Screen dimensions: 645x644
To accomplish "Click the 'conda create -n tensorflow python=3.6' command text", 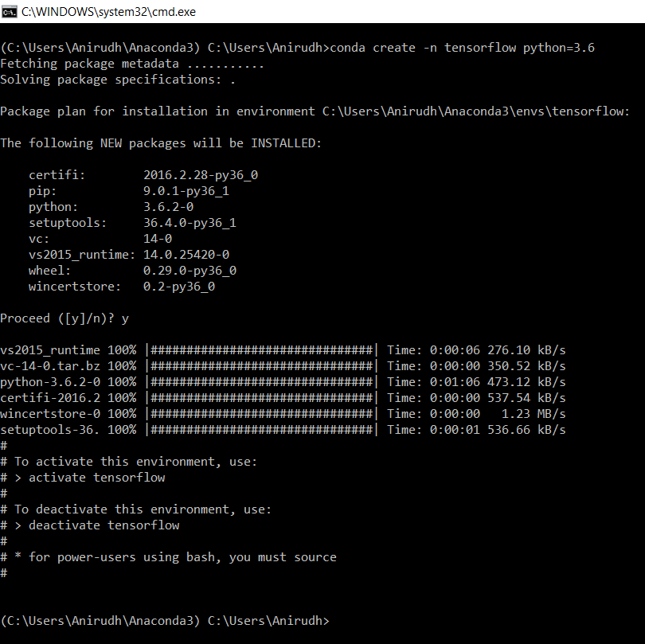I will 463,48.
